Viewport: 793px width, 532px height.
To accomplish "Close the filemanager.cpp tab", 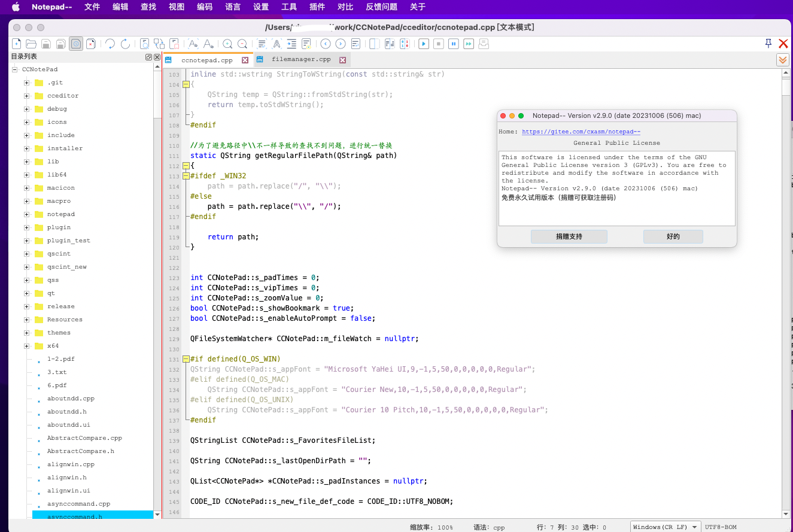I will [343, 60].
